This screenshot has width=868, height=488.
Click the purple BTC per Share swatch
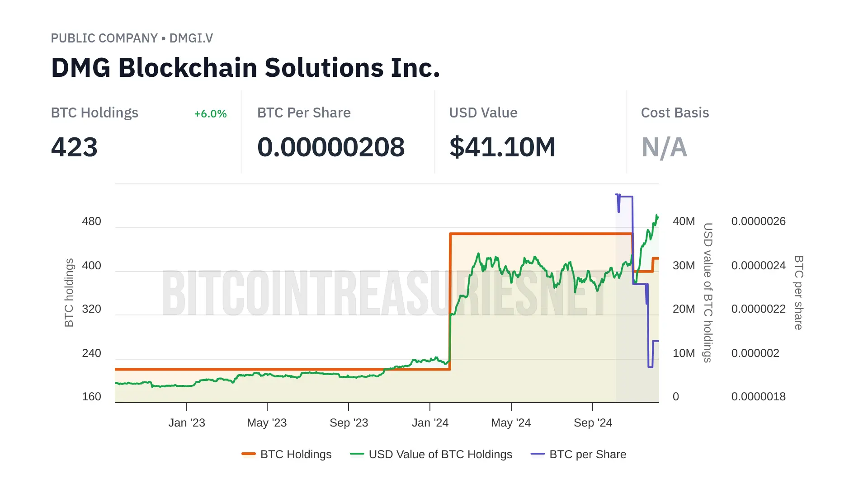[x=538, y=454]
